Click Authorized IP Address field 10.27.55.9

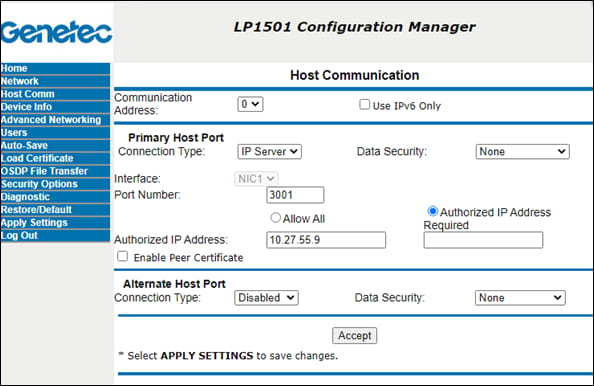326,240
